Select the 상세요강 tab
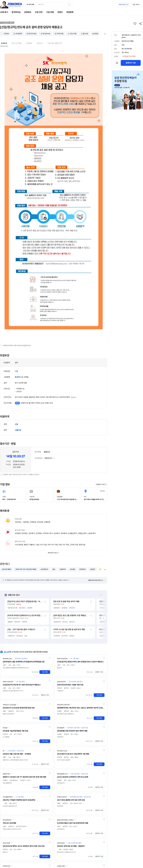 pos(4,43)
